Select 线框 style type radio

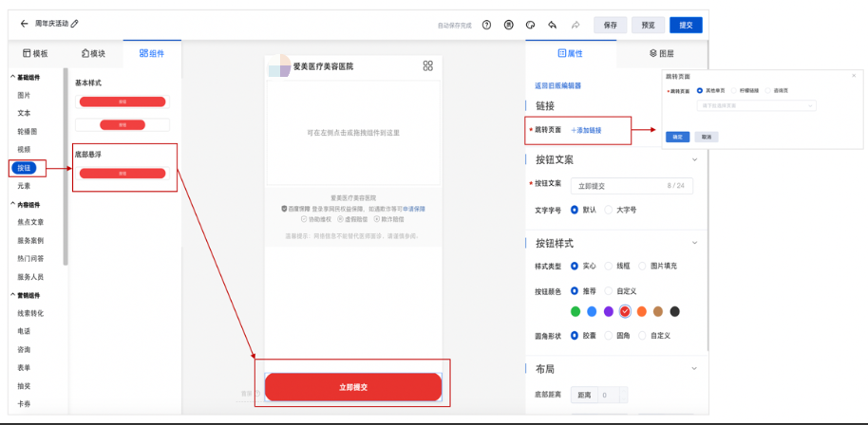(609, 266)
